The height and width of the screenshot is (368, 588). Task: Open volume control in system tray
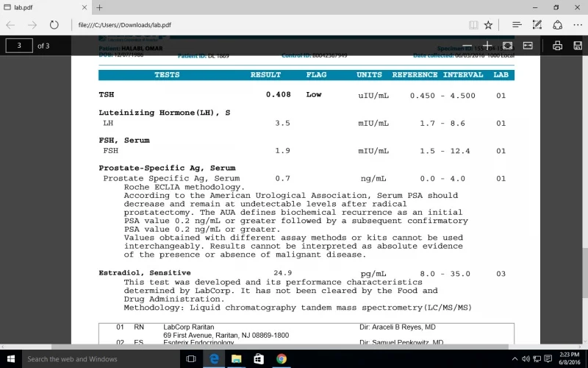point(526,359)
